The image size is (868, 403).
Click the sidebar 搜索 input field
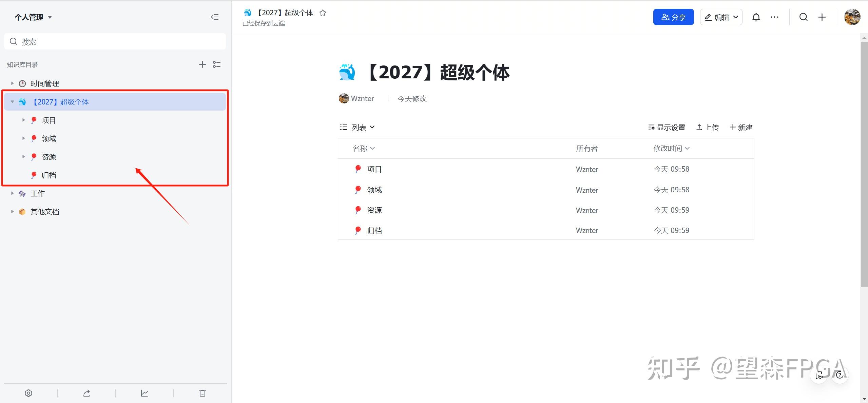click(115, 42)
